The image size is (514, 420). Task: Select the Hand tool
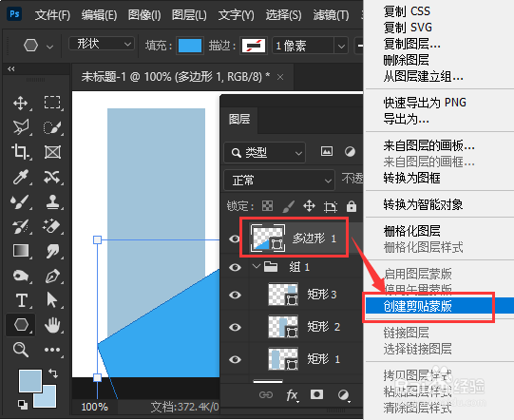click(52, 325)
